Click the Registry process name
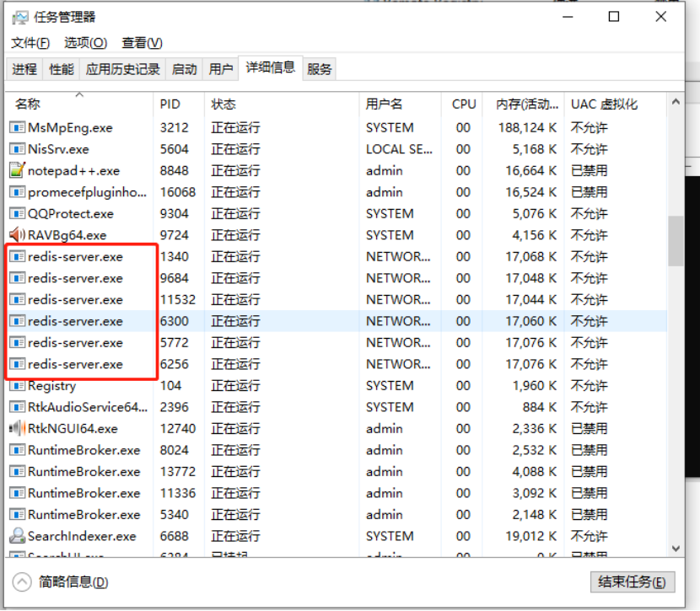The height and width of the screenshot is (611, 700). click(51, 386)
